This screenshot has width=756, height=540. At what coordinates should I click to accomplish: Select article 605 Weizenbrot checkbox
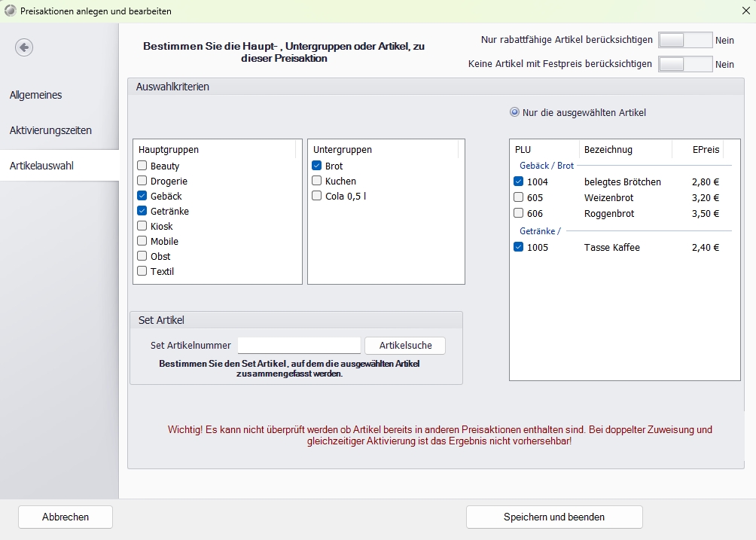click(519, 197)
